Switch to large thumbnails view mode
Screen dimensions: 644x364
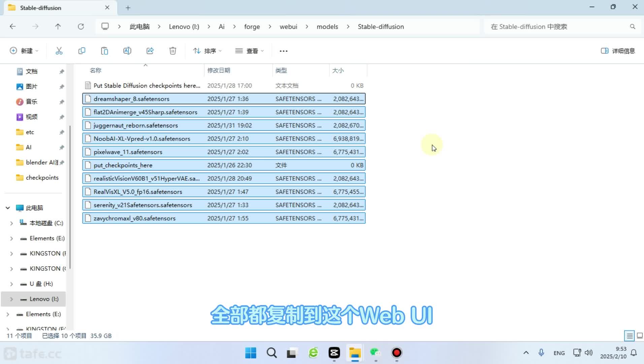click(x=640, y=336)
